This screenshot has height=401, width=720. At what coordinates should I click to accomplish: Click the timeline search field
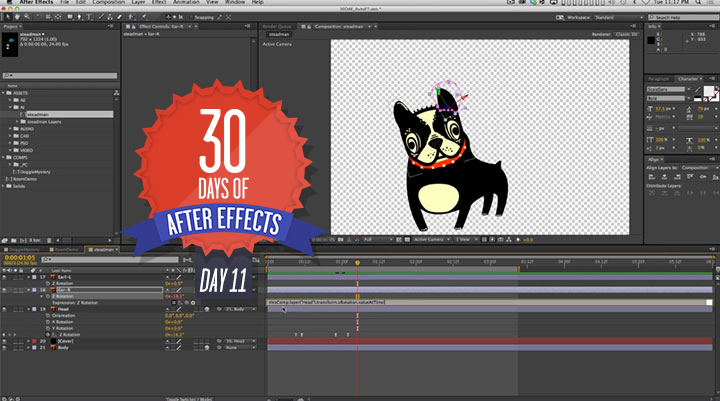point(109,260)
